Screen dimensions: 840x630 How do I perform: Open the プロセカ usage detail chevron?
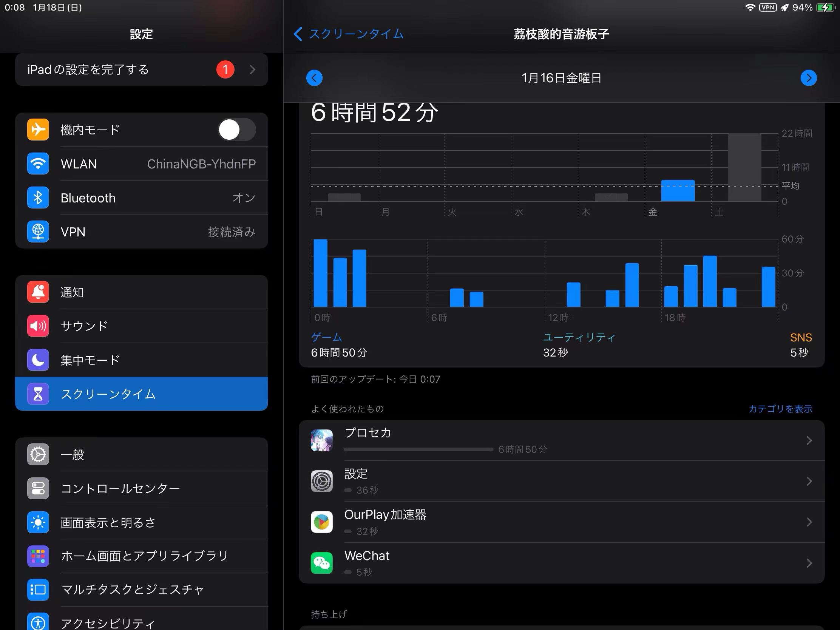tap(809, 440)
